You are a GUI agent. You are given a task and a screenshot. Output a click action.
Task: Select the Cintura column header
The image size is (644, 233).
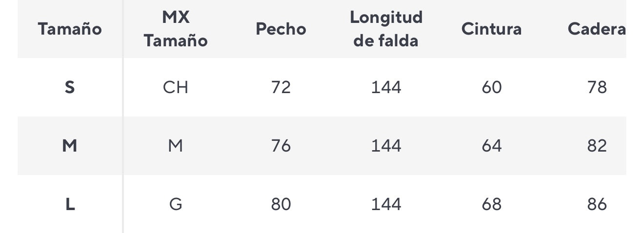tap(491, 29)
